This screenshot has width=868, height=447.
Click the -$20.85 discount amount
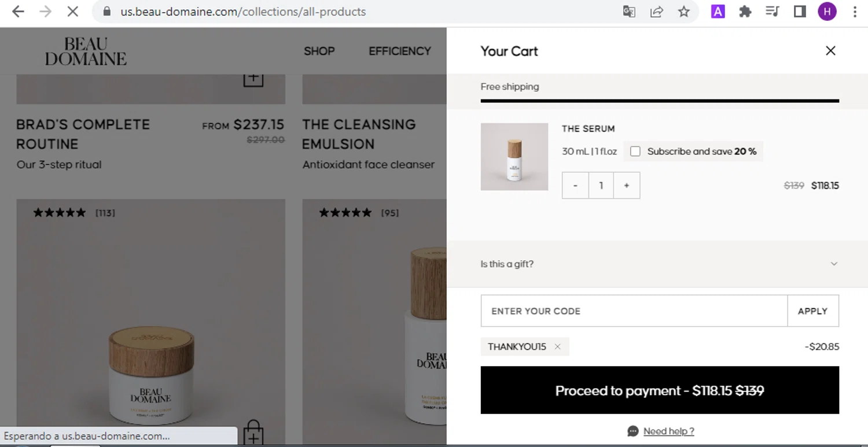pyautogui.click(x=822, y=347)
